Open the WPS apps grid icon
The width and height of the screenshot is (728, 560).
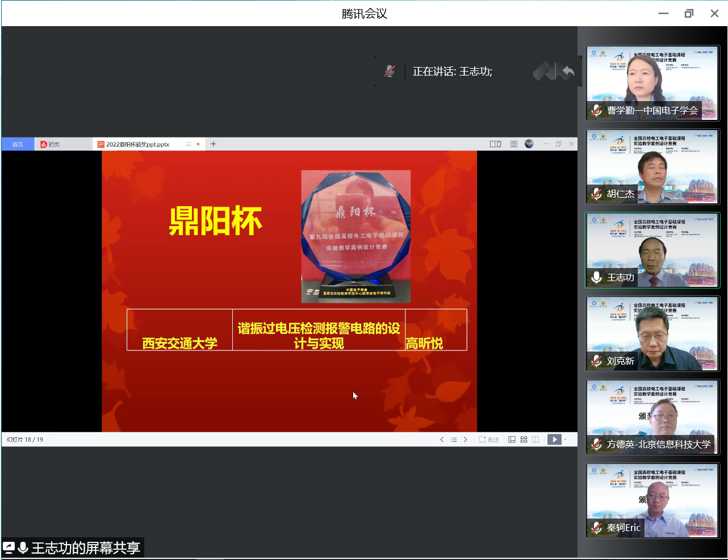514,144
